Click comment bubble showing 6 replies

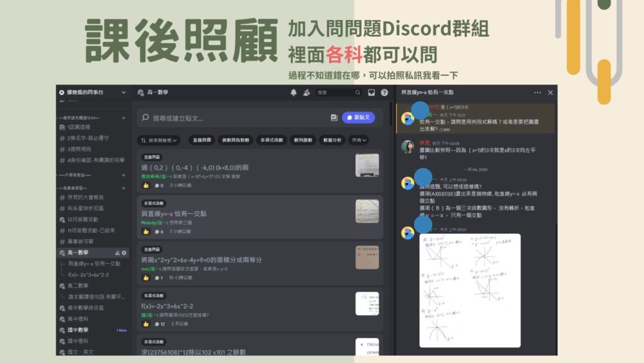159,231
